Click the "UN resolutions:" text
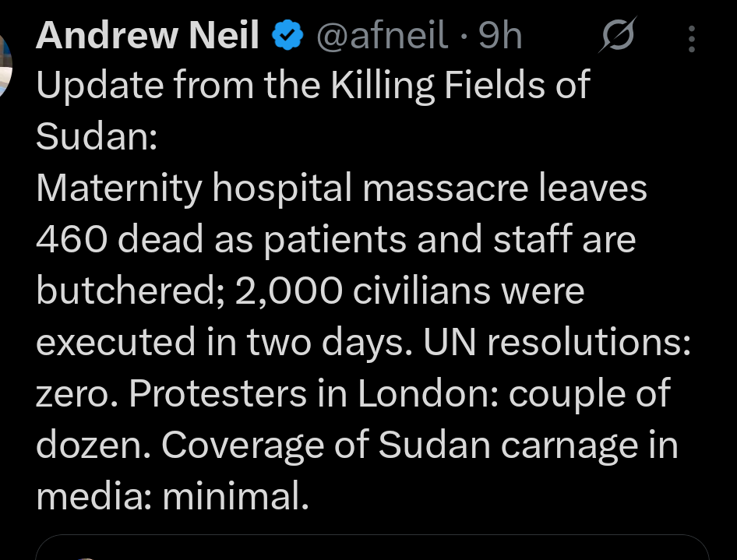This screenshot has width=737, height=560. 557,342
